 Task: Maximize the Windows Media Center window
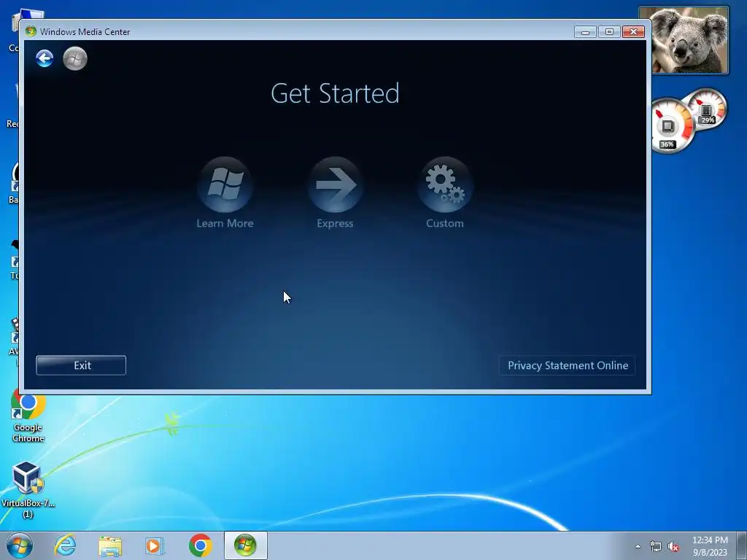coord(609,32)
